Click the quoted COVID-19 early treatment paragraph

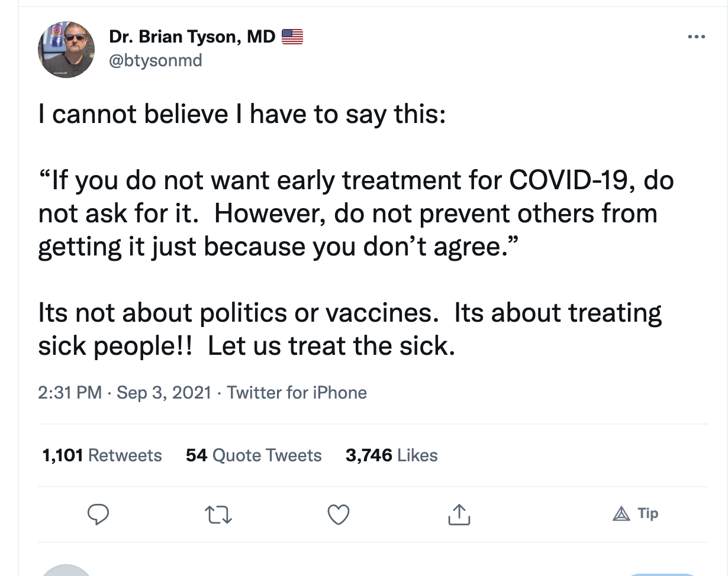tap(355, 213)
